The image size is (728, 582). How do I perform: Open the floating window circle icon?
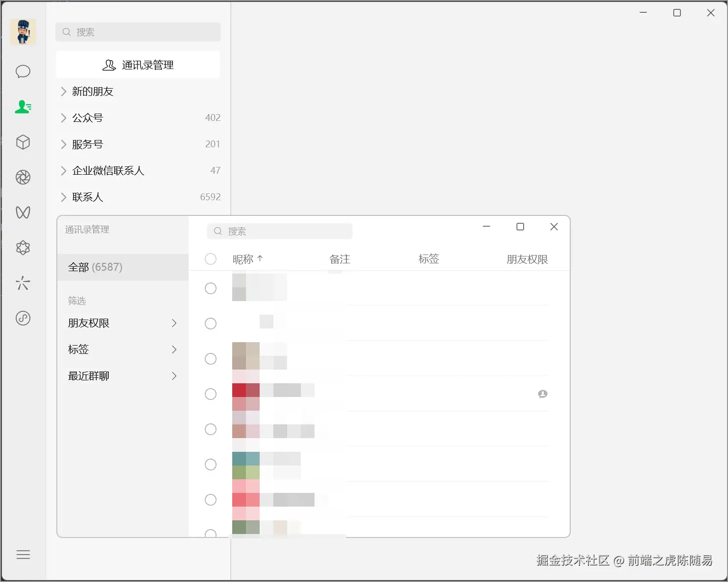tap(23, 318)
